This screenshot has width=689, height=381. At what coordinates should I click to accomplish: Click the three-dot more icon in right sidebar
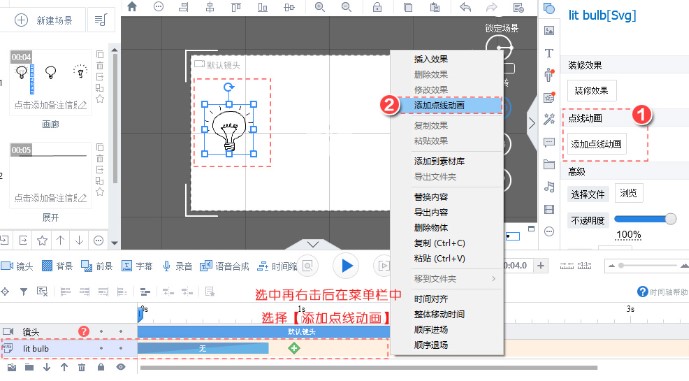[549, 231]
